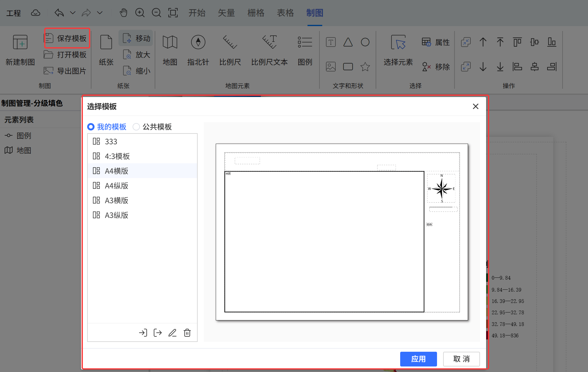Click the import template arrow icon
This screenshot has height=372, width=588.
143,333
